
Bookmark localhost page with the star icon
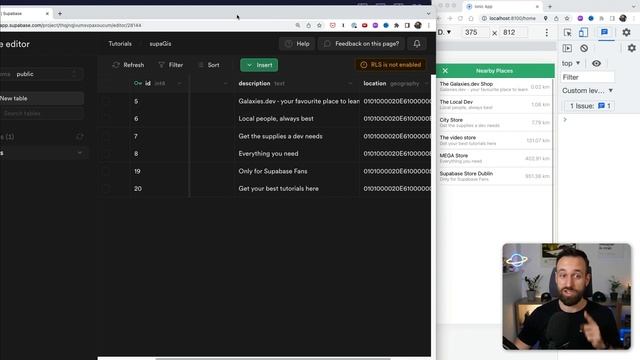click(x=567, y=18)
